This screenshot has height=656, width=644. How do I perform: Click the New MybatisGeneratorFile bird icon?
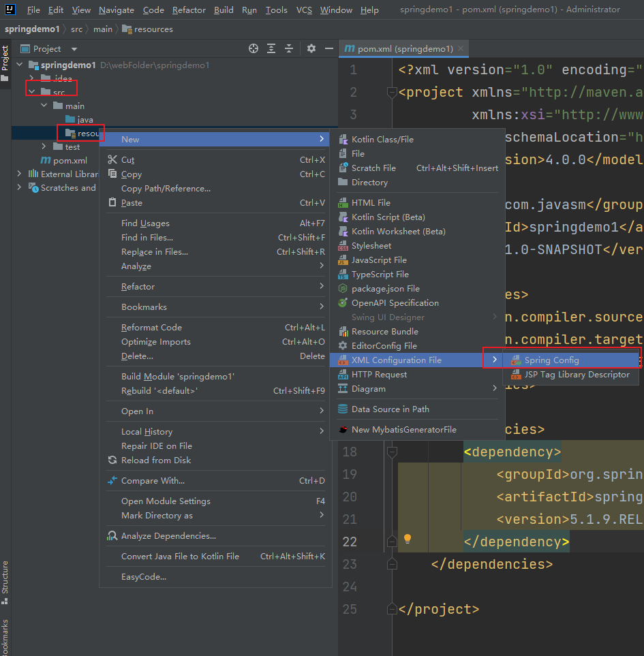pyautogui.click(x=343, y=430)
